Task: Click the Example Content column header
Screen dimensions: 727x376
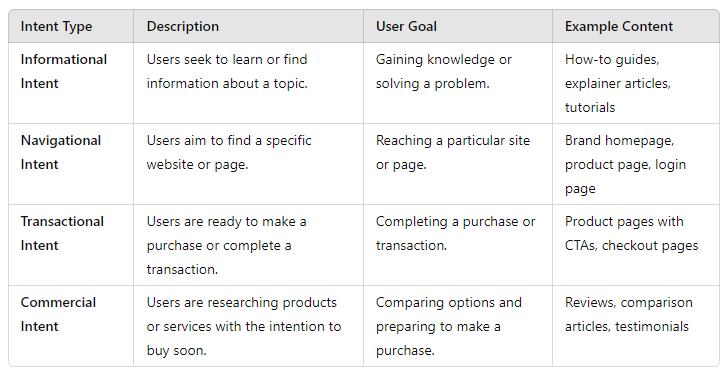Action: point(619,26)
